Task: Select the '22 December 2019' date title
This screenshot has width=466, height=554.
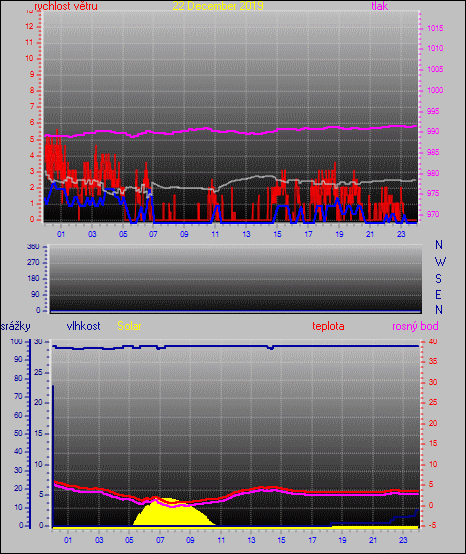Action: click(218, 6)
